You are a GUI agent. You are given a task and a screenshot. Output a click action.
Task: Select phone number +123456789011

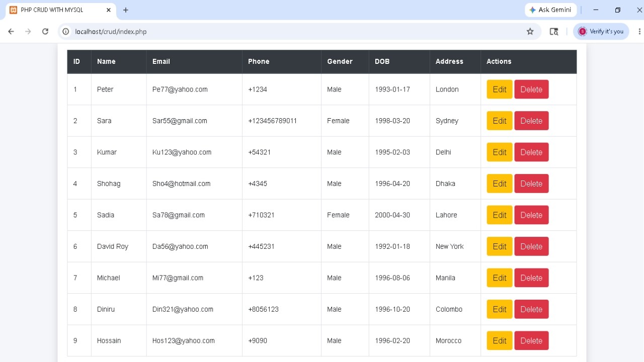click(x=272, y=121)
